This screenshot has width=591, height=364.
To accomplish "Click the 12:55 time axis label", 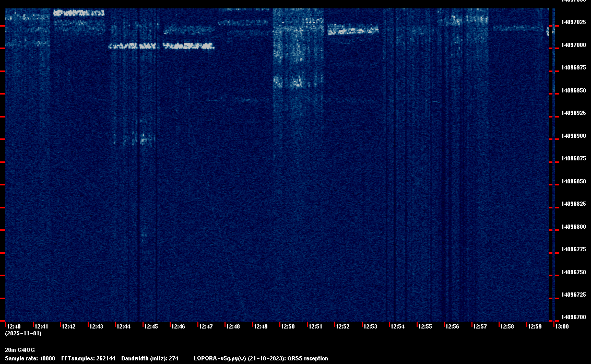I will pyautogui.click(x=425, y=326).
